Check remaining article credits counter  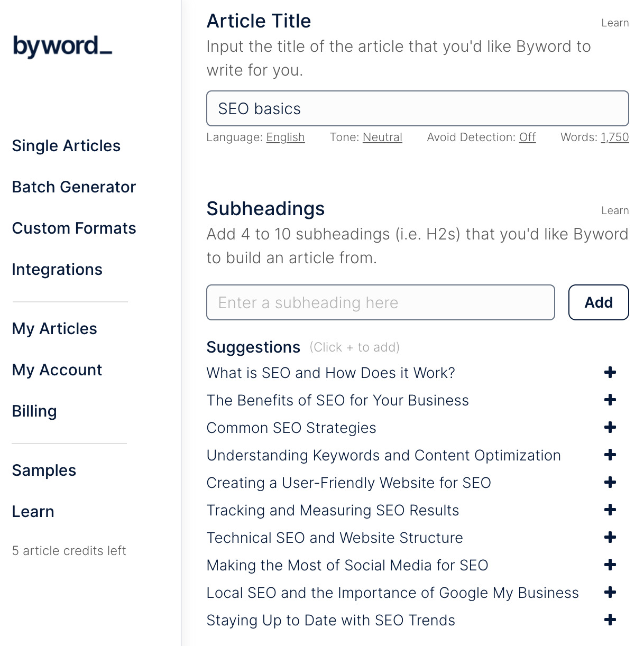69,550
